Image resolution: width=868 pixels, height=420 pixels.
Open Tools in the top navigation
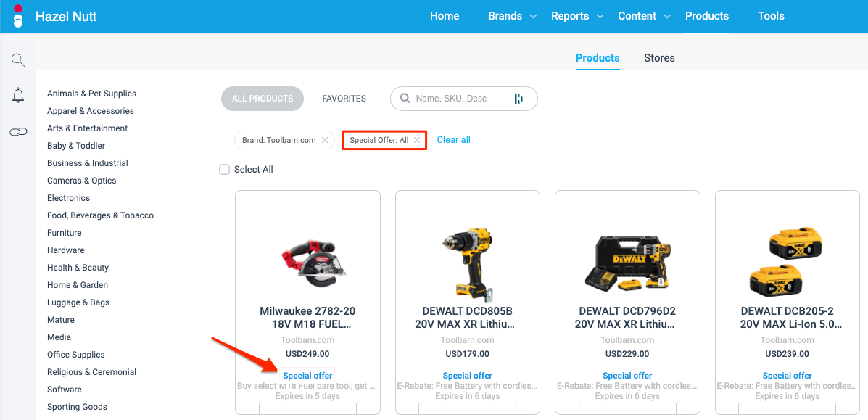[x=771, y=16]
